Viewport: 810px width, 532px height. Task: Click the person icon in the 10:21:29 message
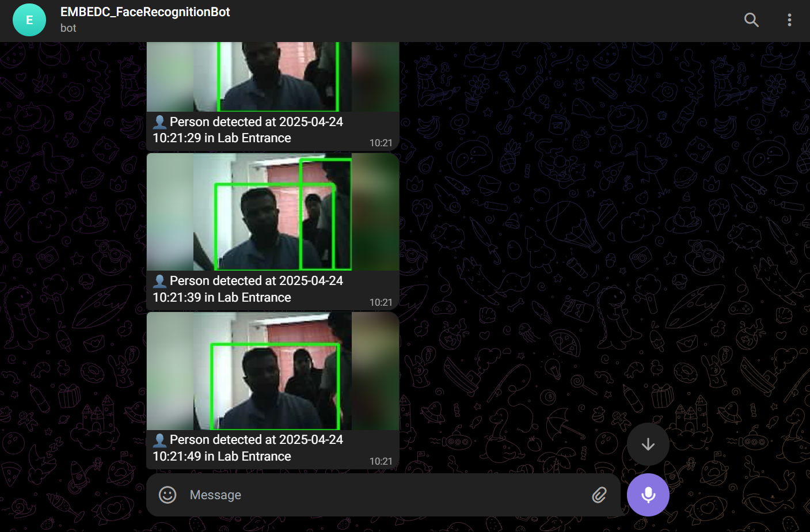tap(159, 121)
